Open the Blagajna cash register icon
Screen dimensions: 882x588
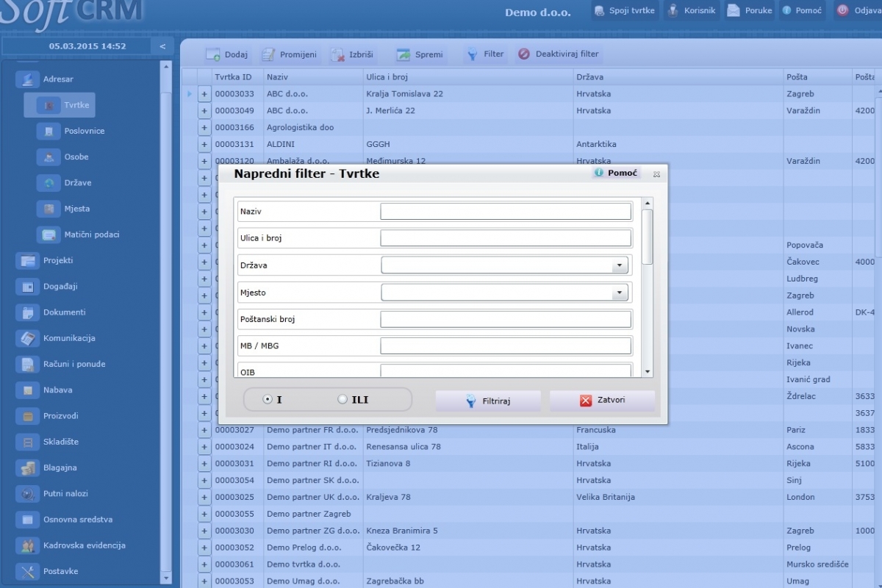tap(28, 468)
